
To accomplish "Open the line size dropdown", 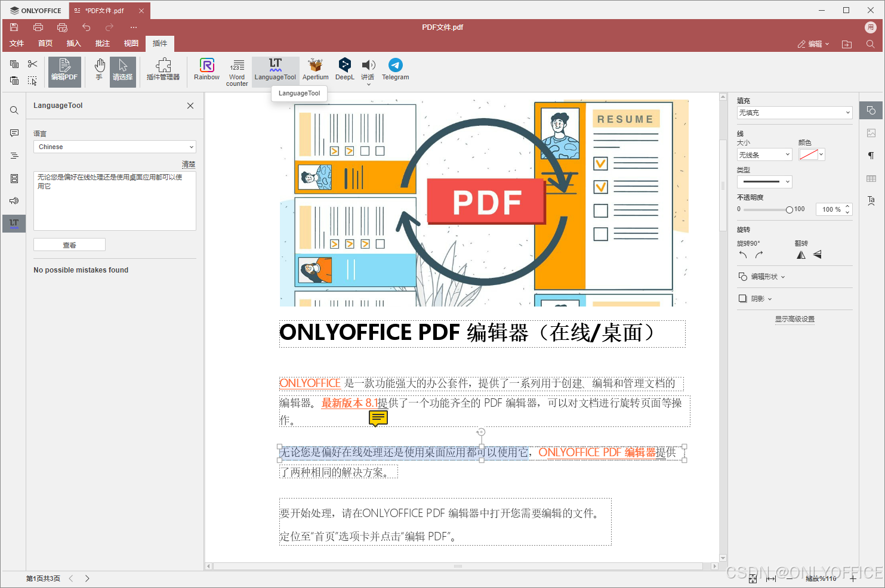I will click(x=764, y=154).
